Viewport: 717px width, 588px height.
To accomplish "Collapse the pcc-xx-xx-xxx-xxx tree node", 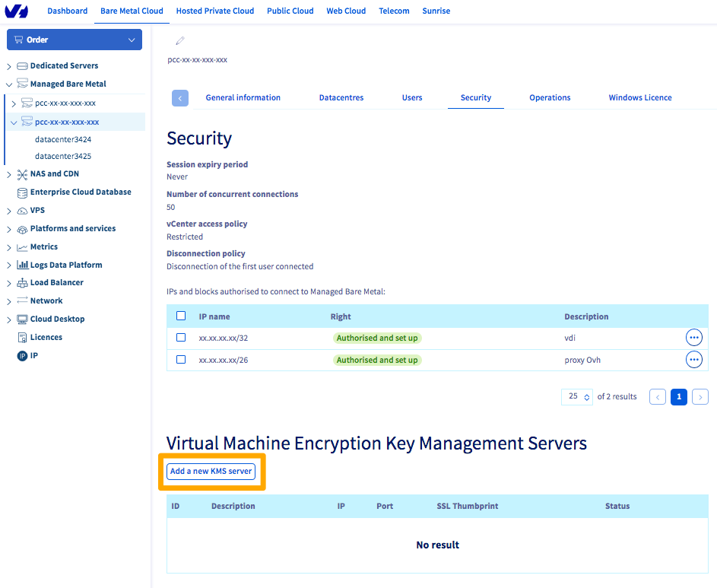I will click(12, 122).
